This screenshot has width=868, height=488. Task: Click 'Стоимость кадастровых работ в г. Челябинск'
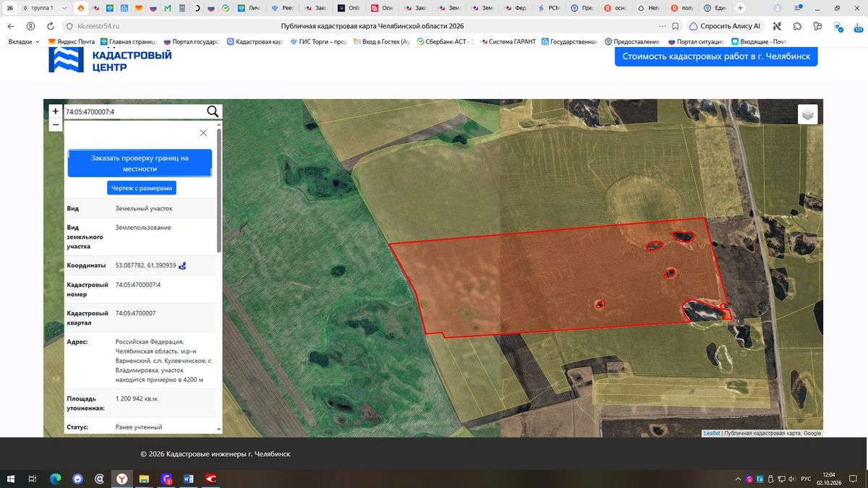point(716,56)
